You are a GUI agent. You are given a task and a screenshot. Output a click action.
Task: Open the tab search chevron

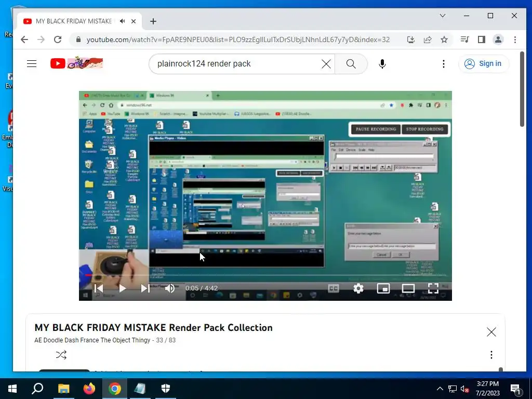[443, 16]
